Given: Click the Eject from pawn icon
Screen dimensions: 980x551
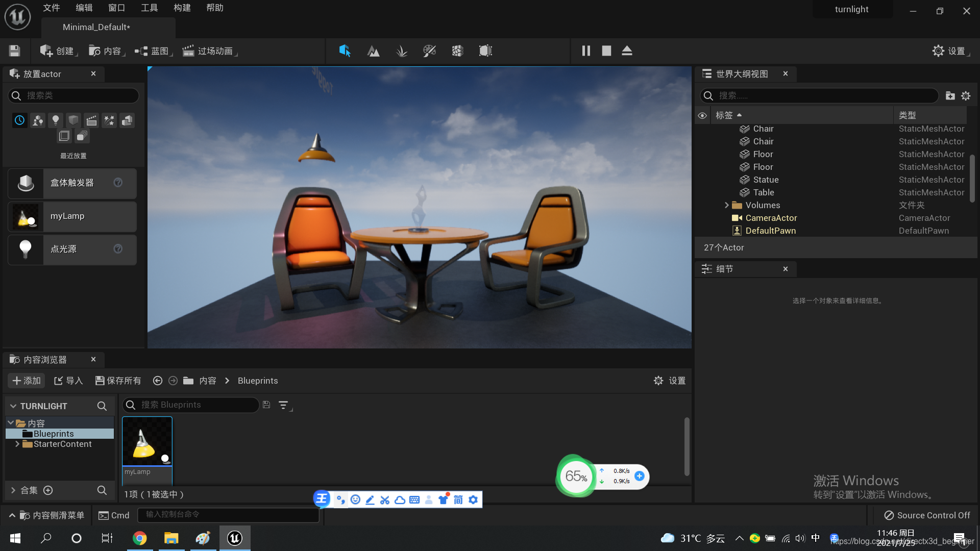Looking at the screenshot, I should [x=627, y=51].
